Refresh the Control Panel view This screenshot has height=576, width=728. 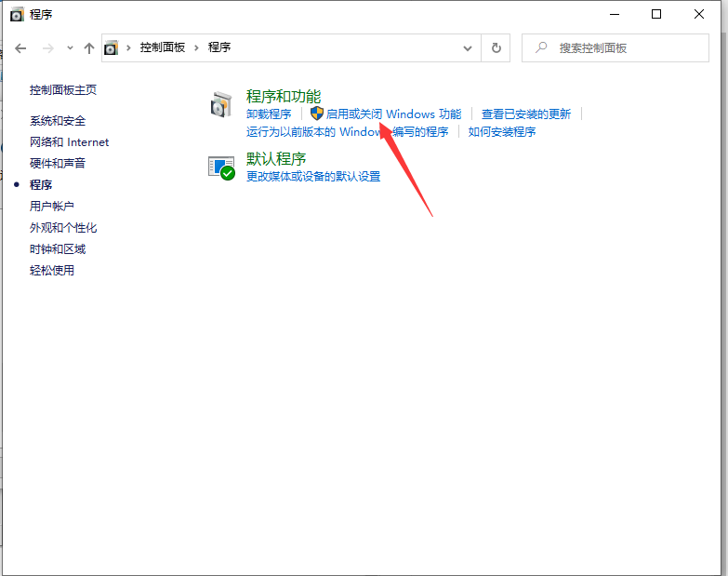point(496,47)
